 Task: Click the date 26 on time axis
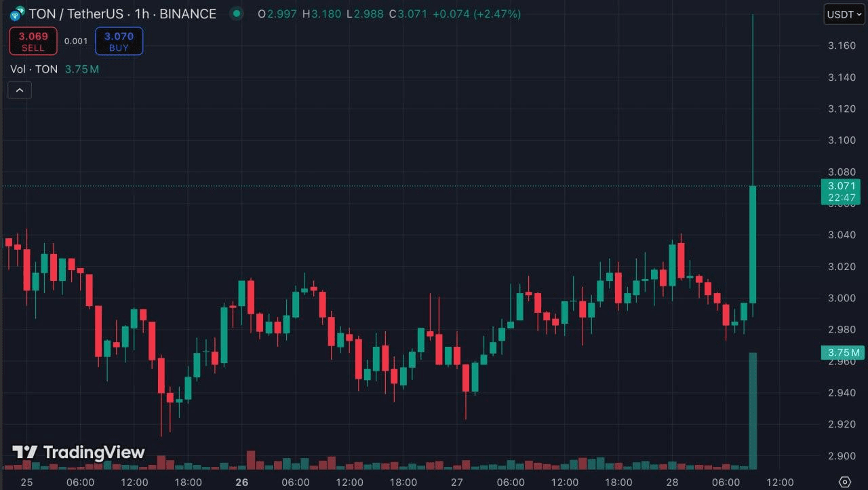tap(242, 483)
